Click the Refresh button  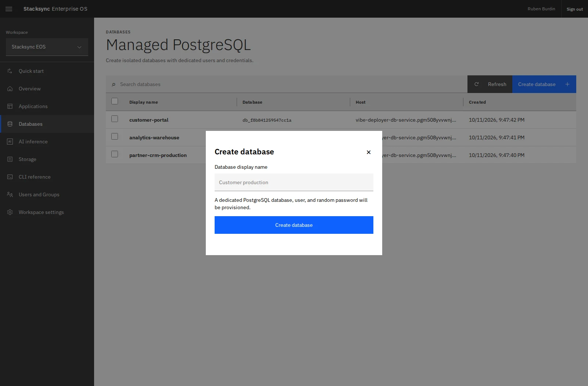click(490, 84)
